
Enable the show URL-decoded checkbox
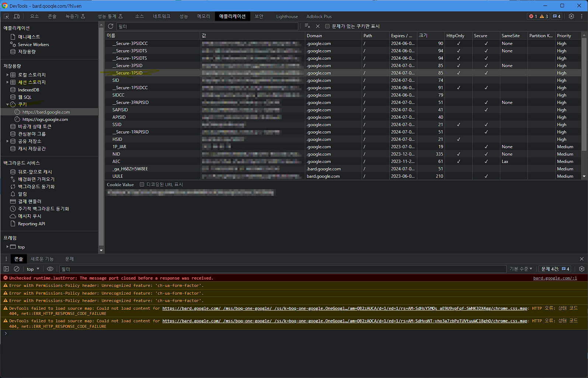(142, 184)
